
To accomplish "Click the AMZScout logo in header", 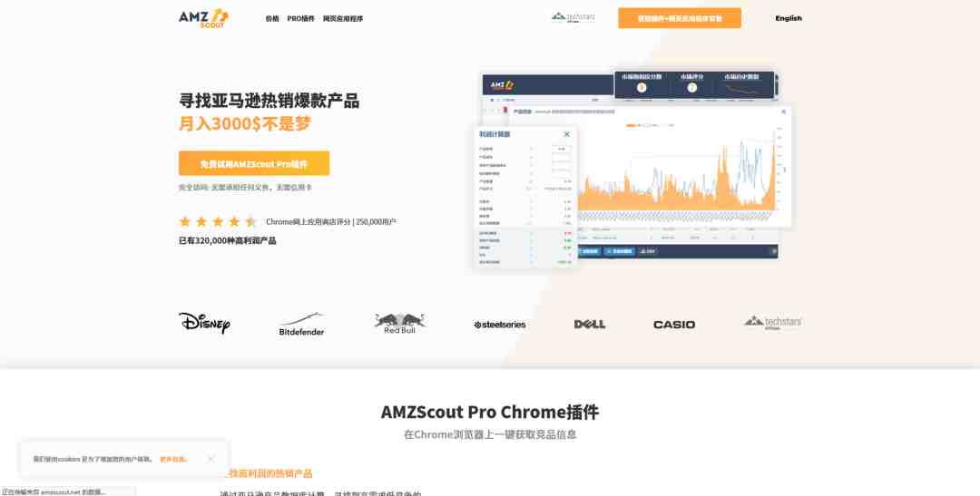I will 204,18.
